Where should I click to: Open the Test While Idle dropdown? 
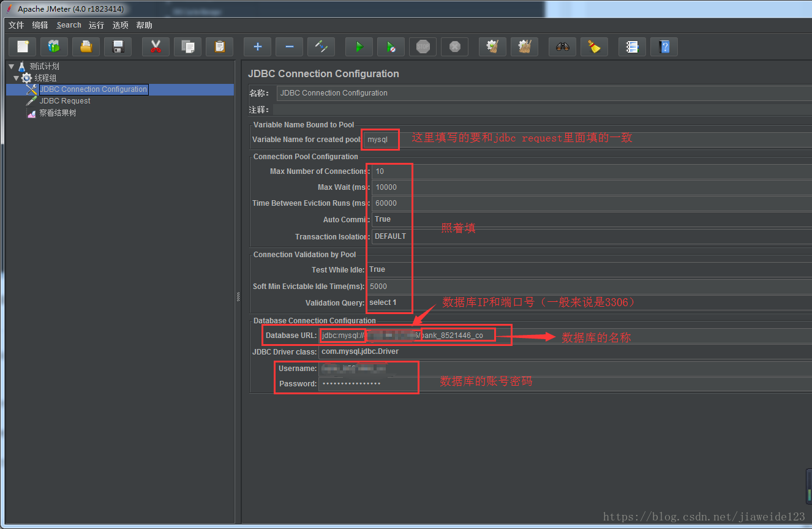tap(589, 269)
